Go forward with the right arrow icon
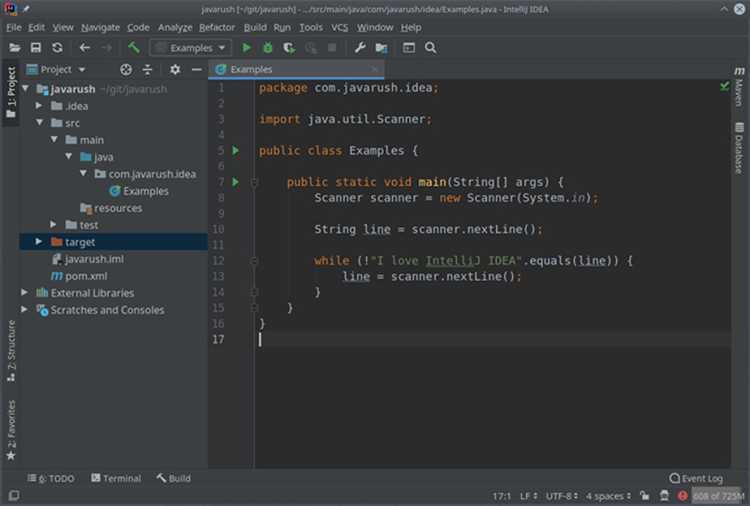Screen dimensions: 750x506 (x=107, y=48)
